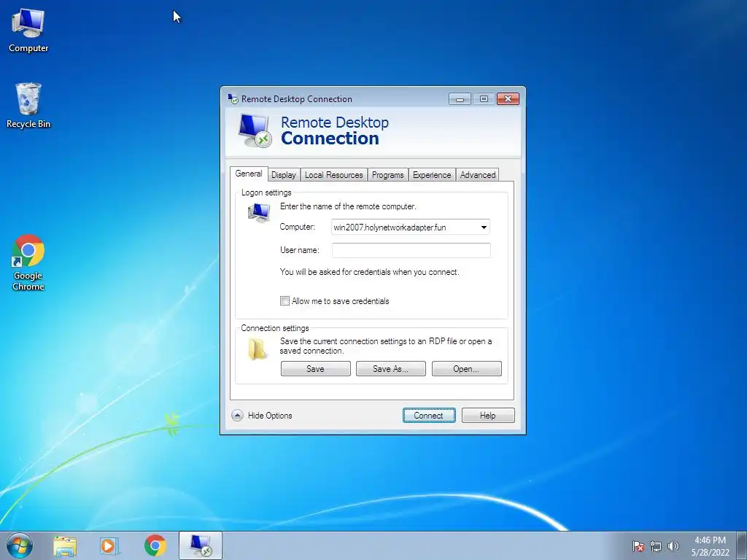Switch to the Experience tab

(x=432, y=175)
